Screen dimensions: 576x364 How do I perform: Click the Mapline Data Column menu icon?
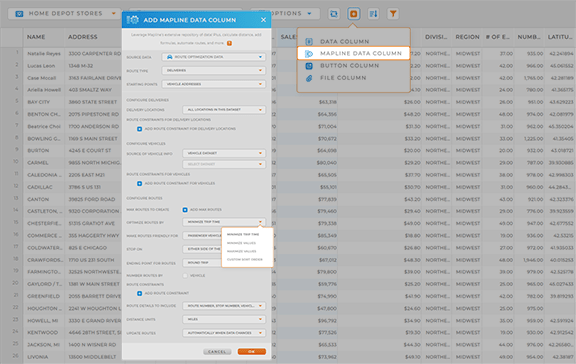tap(309, 54)
